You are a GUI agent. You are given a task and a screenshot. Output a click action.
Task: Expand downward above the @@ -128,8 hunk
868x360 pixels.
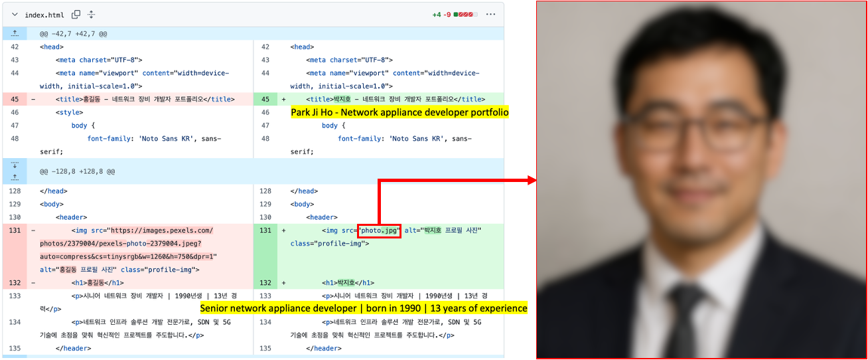[15, 165]
